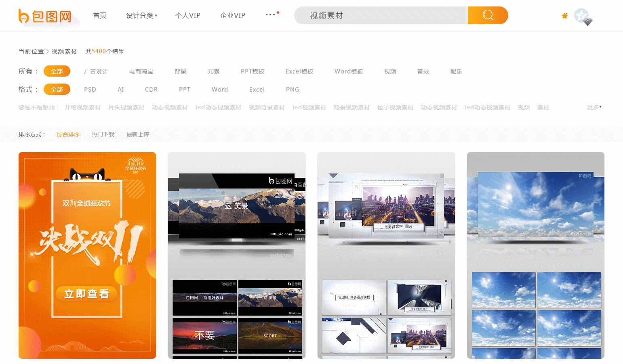Select the 全部 filter in 格式 row

tap(57, 90)
